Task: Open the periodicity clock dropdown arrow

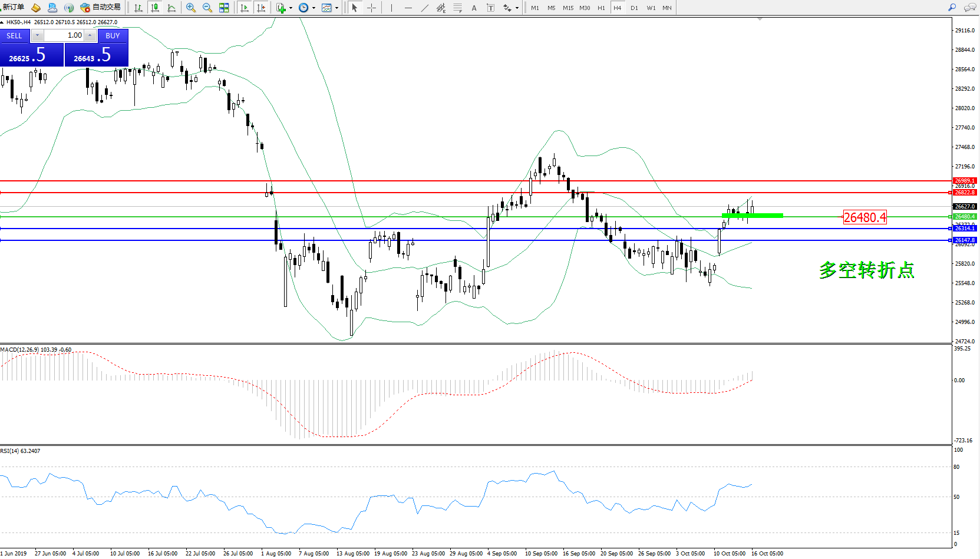Action: click(314, 8)
